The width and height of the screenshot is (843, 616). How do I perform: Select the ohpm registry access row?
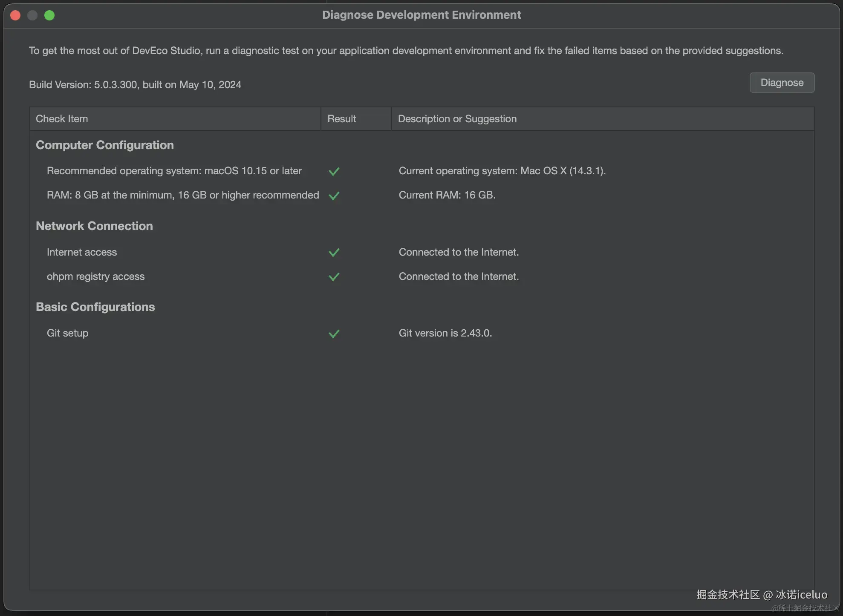96,276
